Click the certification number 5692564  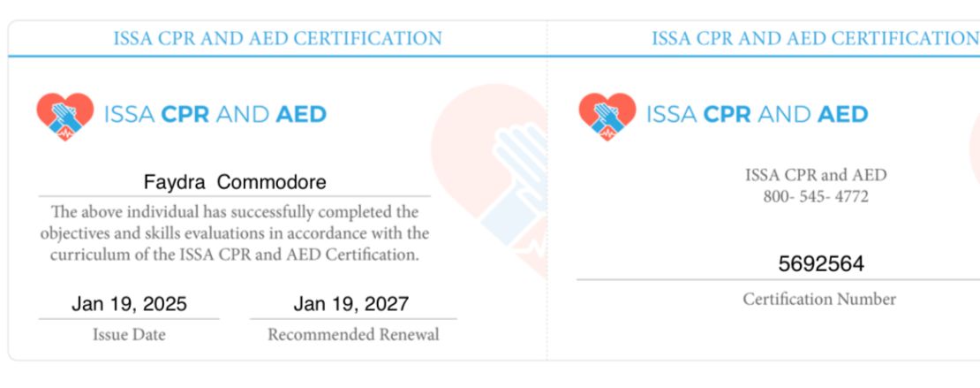821,263
